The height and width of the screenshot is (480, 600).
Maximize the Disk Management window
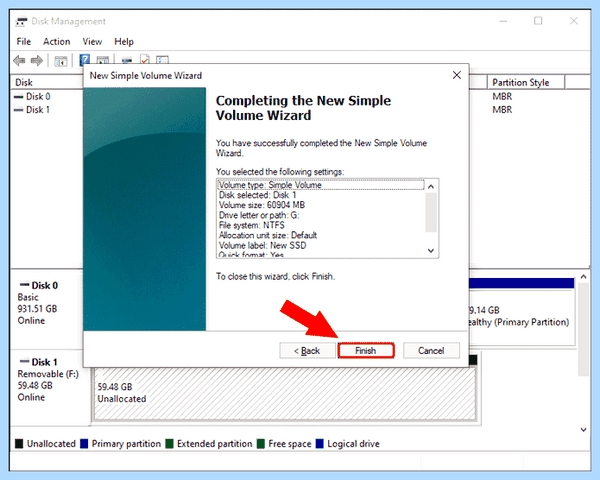coord(538,21)
